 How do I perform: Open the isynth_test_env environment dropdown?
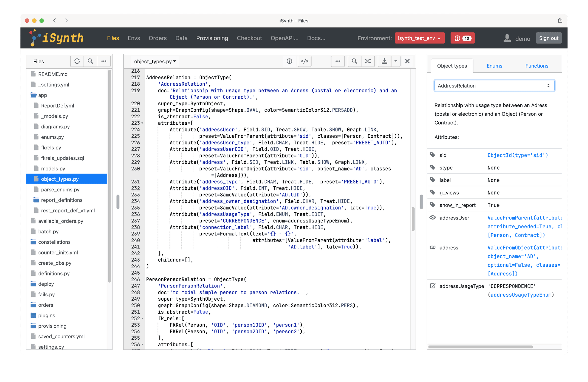419,38
